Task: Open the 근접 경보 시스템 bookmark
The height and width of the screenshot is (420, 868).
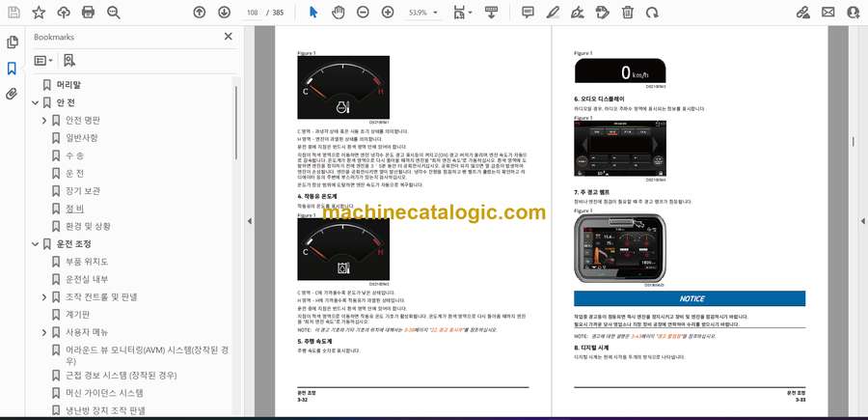Action: pyautogui.click(x=121, y=376)
